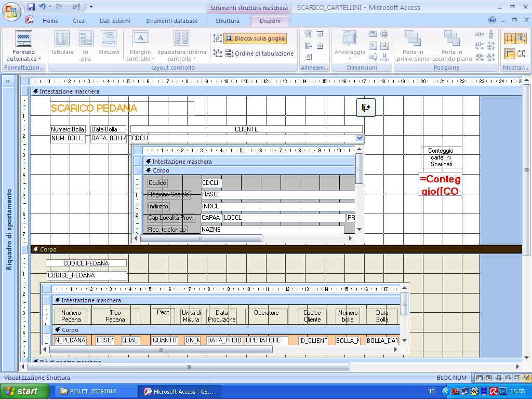The height and width of the screenshot is (399, 532).
Task: Align selected controls to bottom edge
Action: click(x=320, y=46)
